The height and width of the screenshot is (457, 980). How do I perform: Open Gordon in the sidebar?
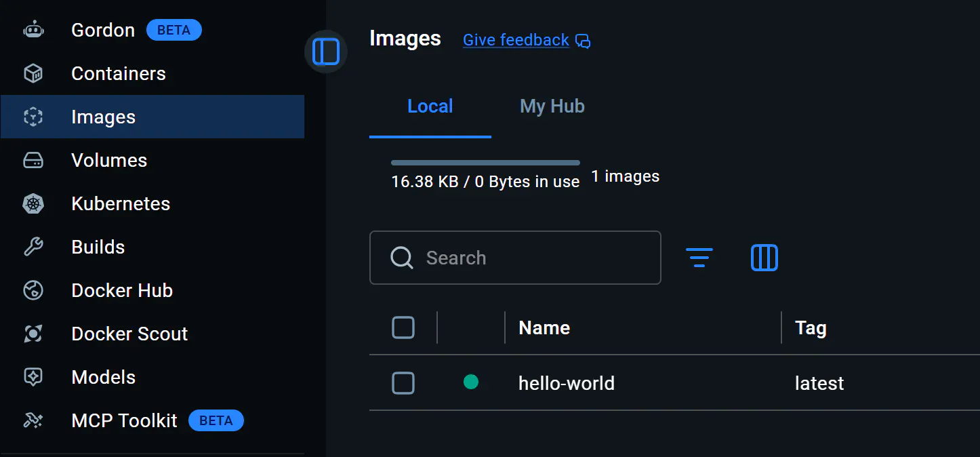152,30
